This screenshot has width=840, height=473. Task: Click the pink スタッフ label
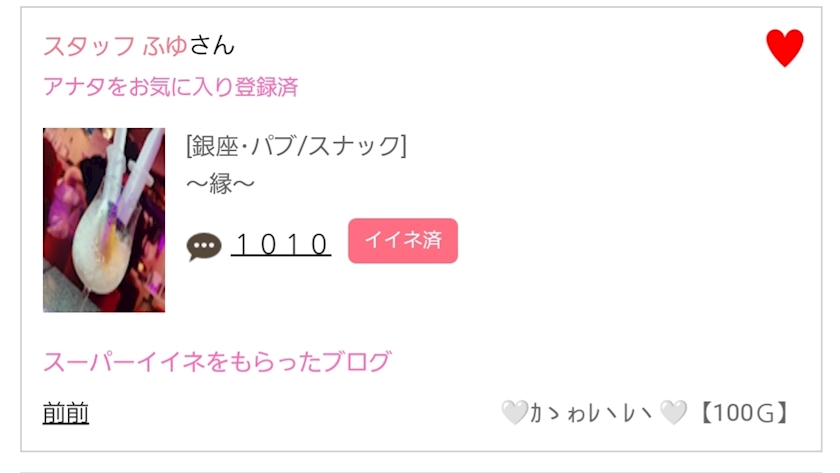click(x=88, y=46)
